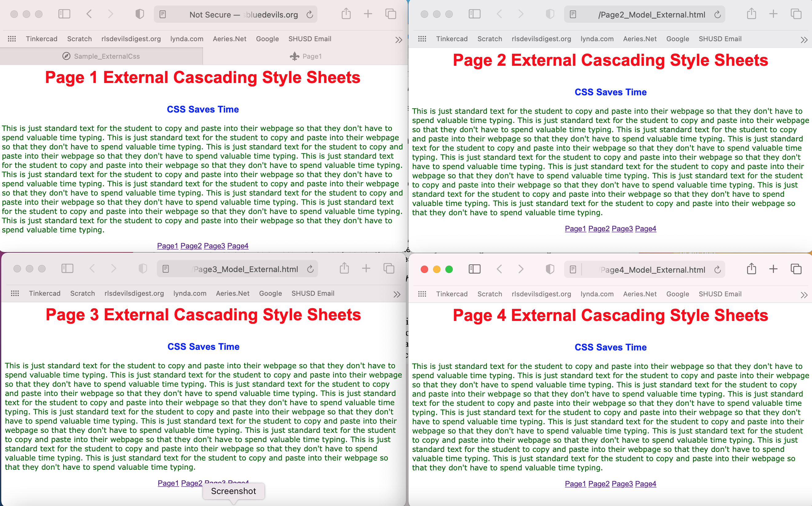Show hidden bookmarks in Page3 window
812x506 pixels.
point(397,294)
